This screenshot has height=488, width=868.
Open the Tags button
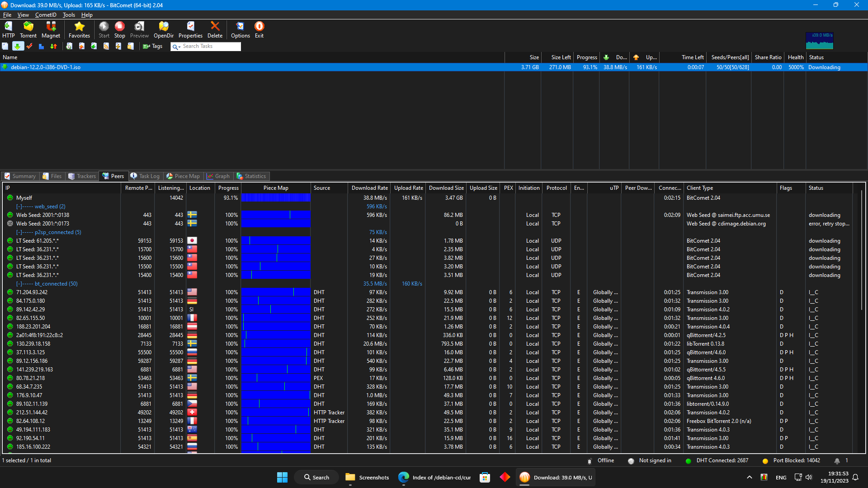pos(152,46)
